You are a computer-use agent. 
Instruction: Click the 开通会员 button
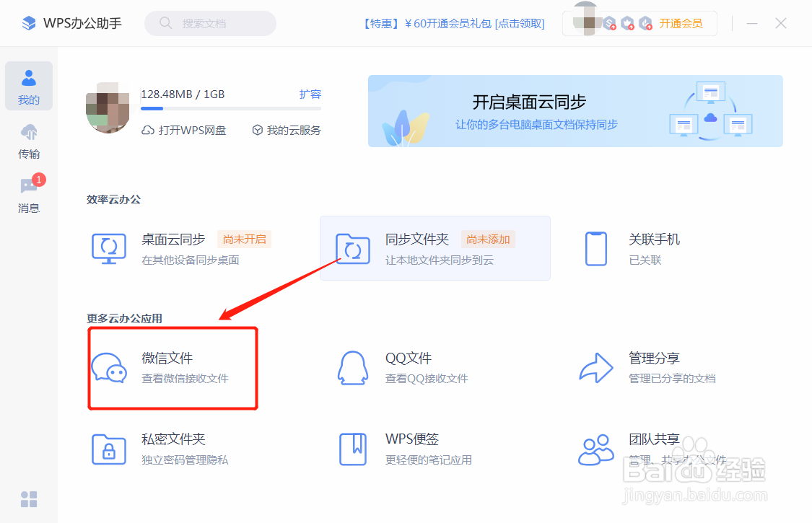pyautogui.click(x=681, y=23)
